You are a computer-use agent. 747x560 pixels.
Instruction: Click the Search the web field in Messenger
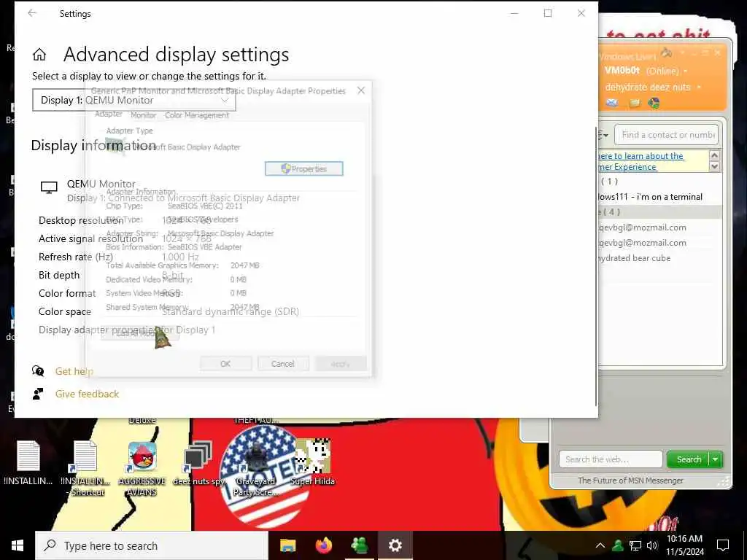tap(611, 459)
